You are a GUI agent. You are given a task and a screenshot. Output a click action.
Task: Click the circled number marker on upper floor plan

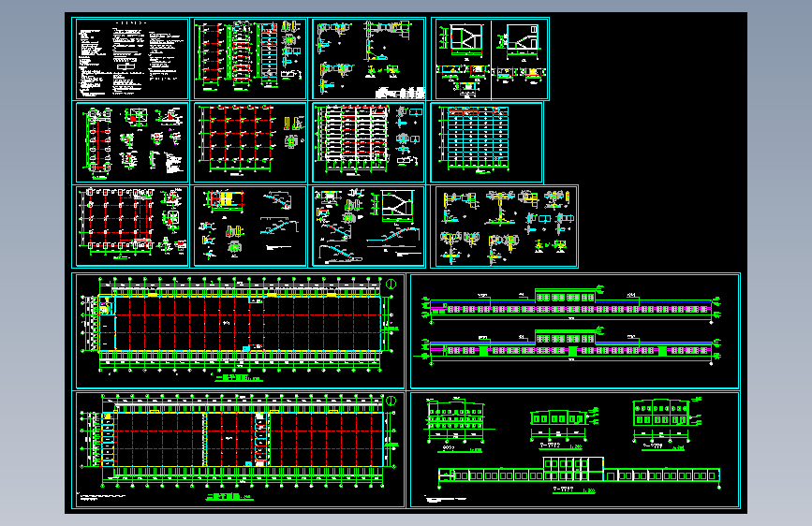point(391,284)
